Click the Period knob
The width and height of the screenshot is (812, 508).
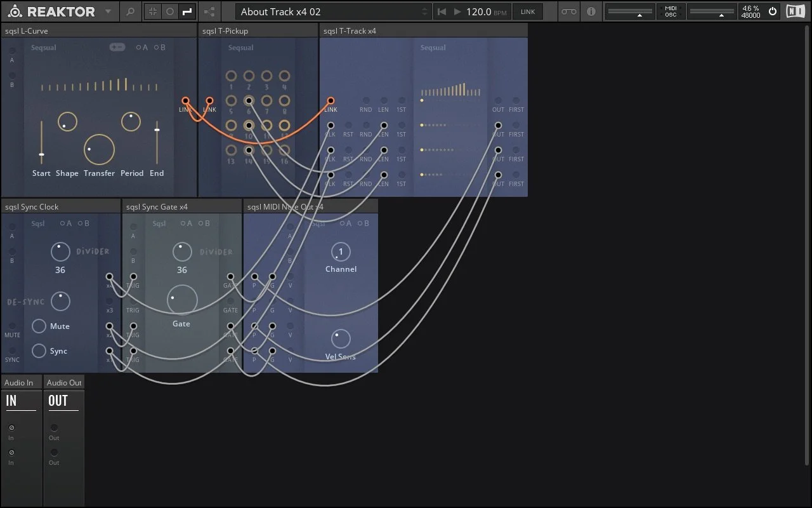[x=131, y=122]
